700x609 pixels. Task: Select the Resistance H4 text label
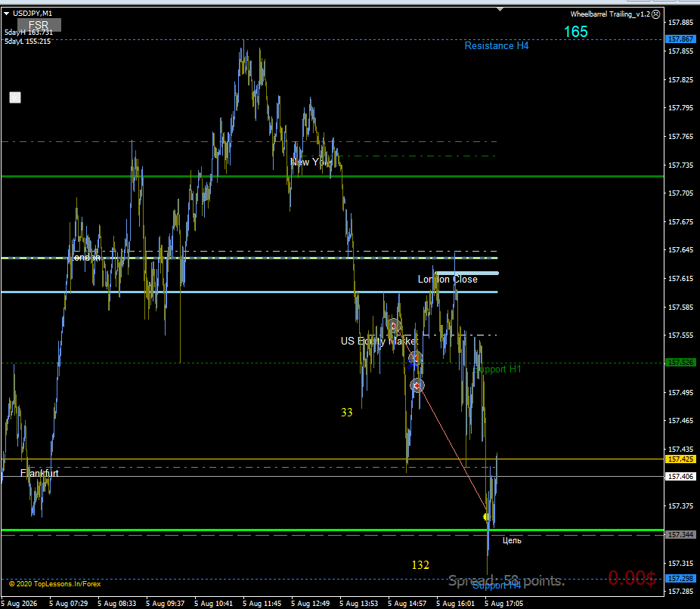click(x=497, y=46)
